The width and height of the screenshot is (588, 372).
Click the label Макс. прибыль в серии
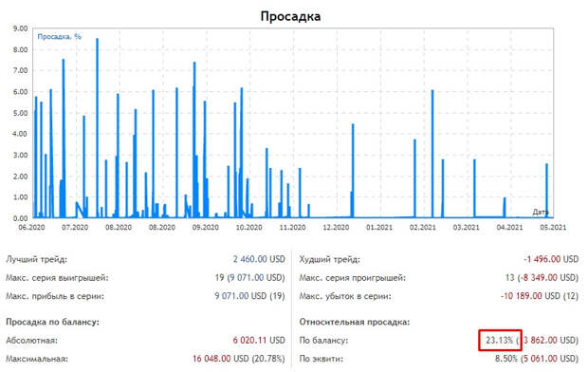click(x=55, y=296)
